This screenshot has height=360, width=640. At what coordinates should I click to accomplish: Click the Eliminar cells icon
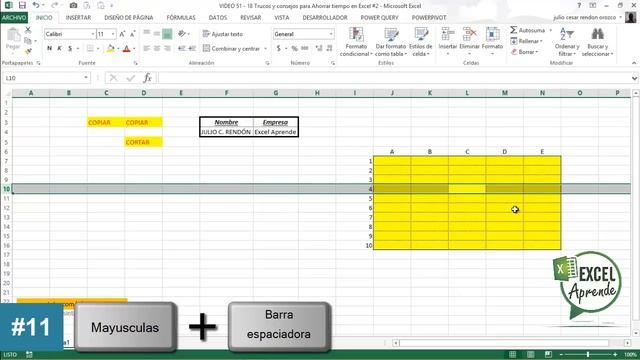469,34
